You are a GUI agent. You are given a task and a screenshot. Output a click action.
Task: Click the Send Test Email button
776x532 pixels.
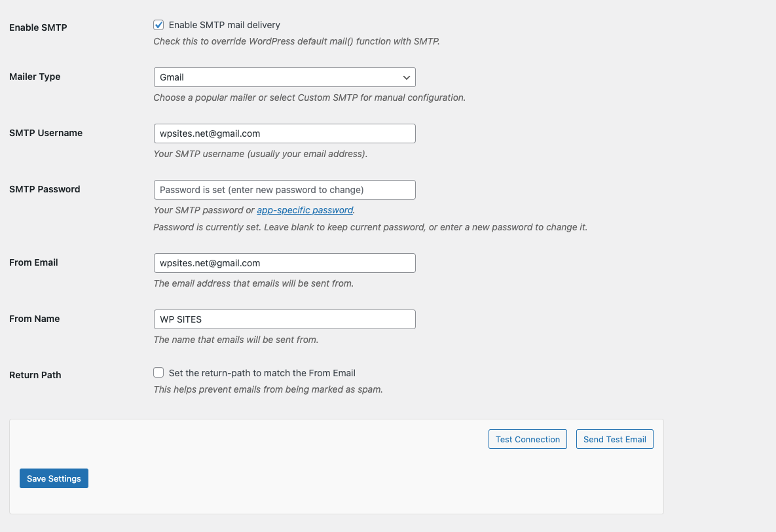[x=614, y=439]
